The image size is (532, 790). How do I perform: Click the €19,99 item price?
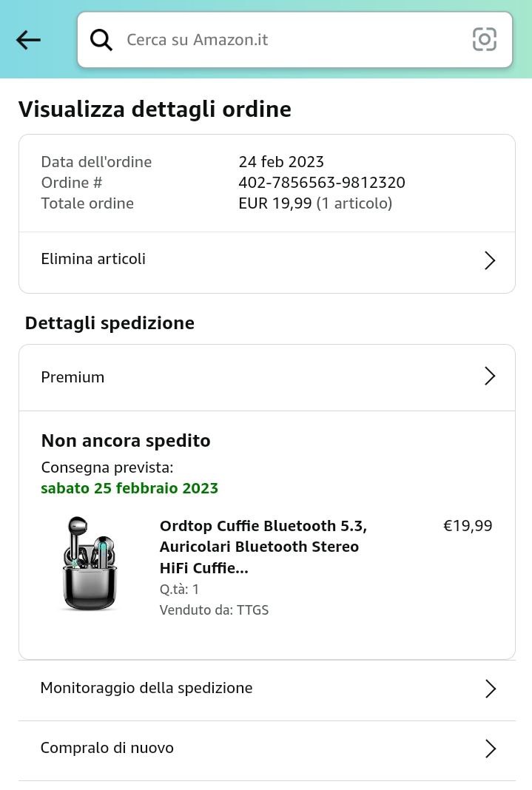pyautogui.click(x=468, y=526)
